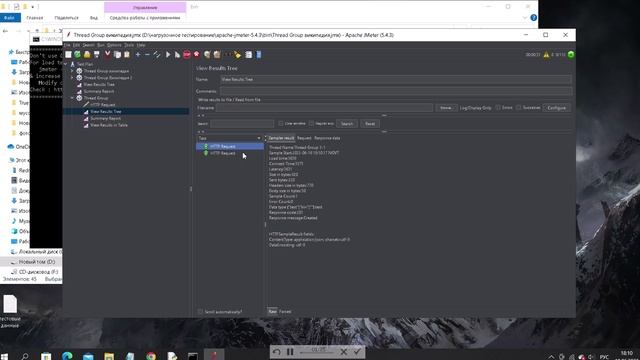The height and width of the screenshot is (360, 640).
Task: Save the test plan with the disk icon
Action: coord(97,55)
